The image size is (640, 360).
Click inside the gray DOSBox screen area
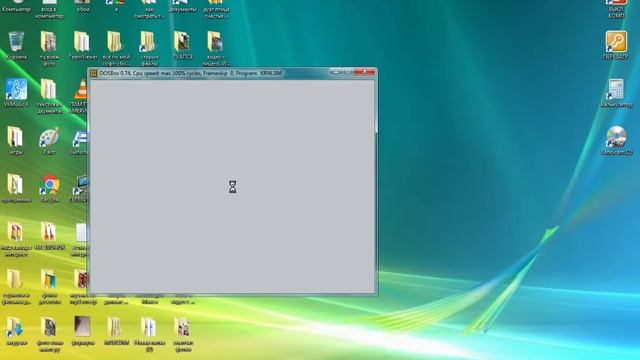(x=232, y=186)
